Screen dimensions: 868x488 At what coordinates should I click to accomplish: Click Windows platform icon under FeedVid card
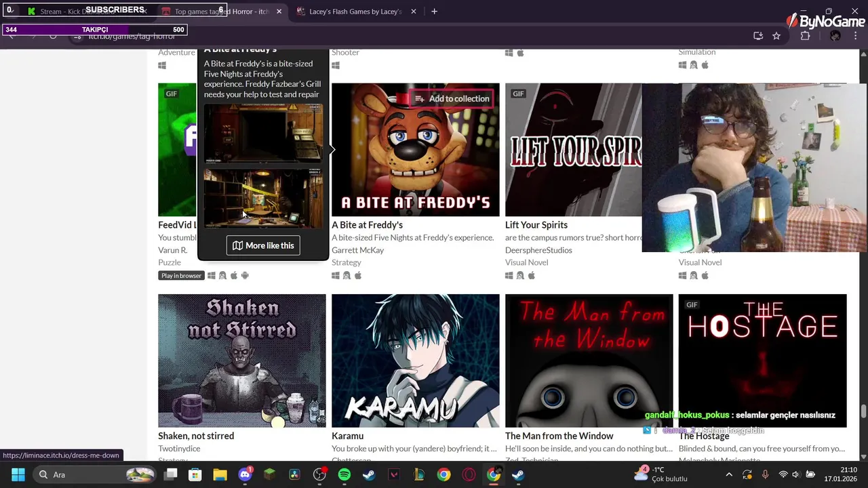[212, 275]
